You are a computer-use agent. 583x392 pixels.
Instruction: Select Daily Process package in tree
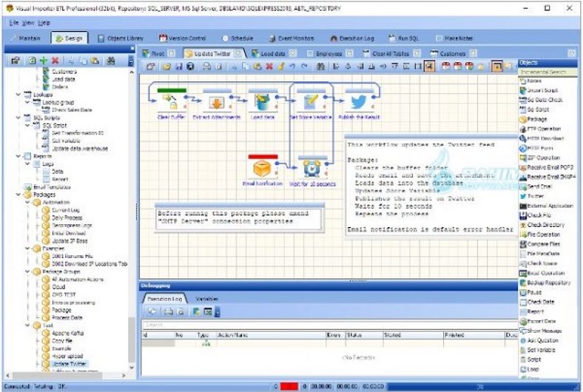(67, 217)
